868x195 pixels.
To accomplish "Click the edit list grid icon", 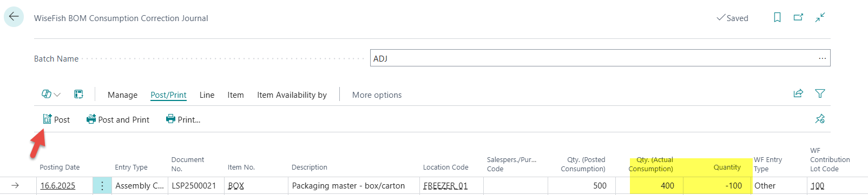I will pos(78,95).
